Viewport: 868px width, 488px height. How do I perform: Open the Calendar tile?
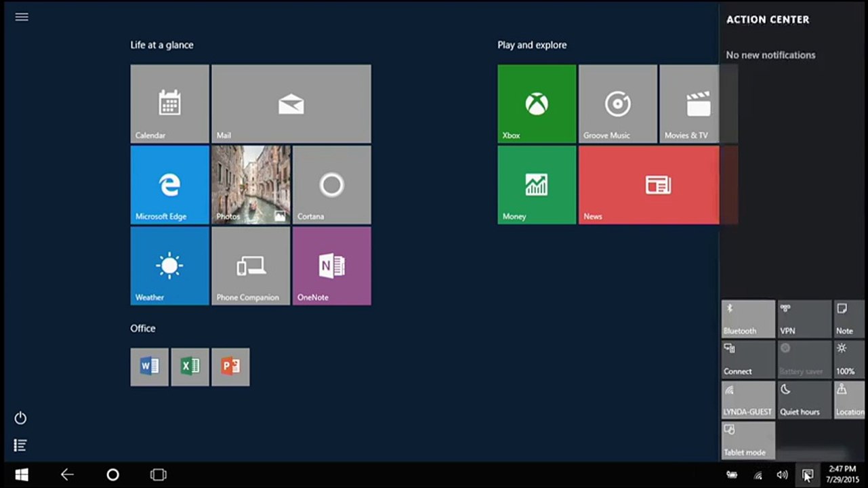point(169,104)
